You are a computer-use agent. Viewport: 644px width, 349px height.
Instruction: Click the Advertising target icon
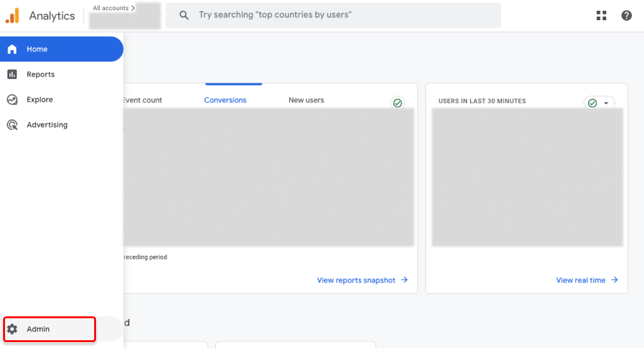[12, 125]
